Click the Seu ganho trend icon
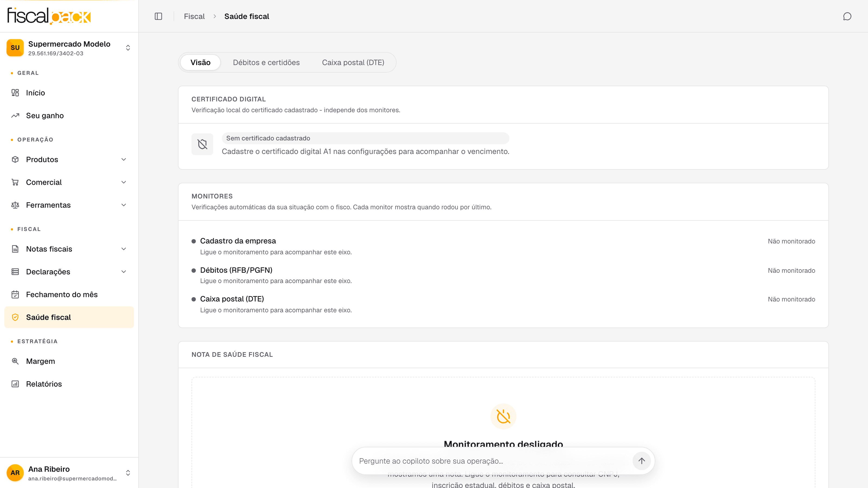Image resolution: width=868 pixels, height=488 pixels. point(15,115)
